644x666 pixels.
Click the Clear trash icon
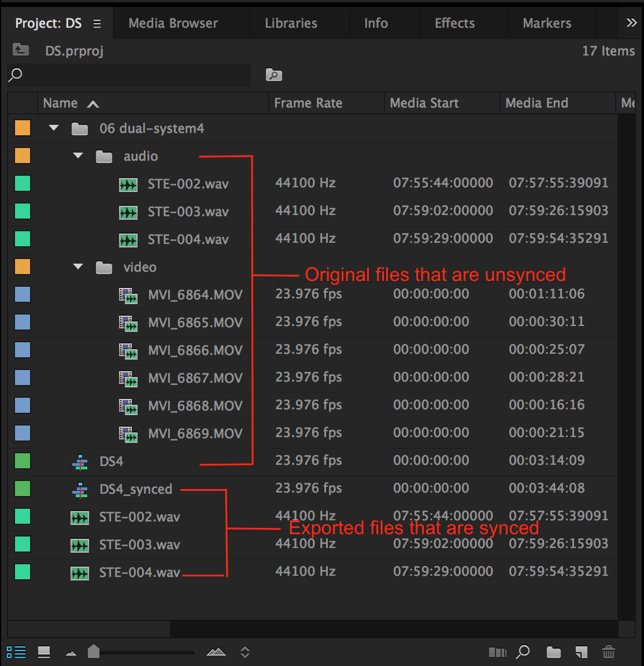tap(609, 652)
